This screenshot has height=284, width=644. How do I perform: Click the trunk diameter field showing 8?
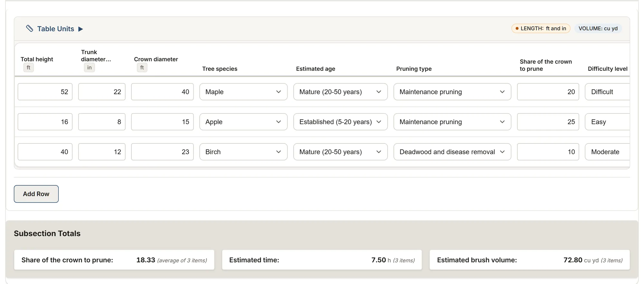102,122
